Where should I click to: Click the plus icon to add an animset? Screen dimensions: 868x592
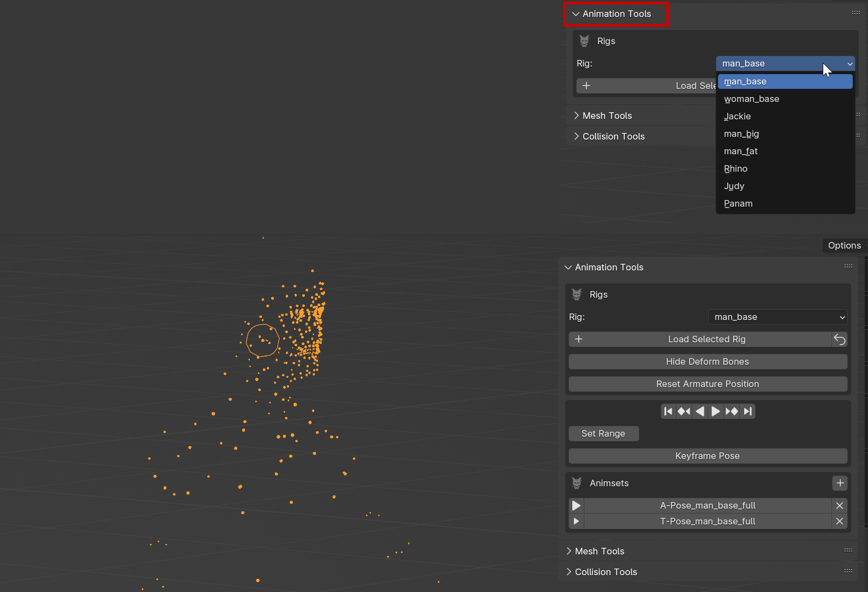(840, 483)
